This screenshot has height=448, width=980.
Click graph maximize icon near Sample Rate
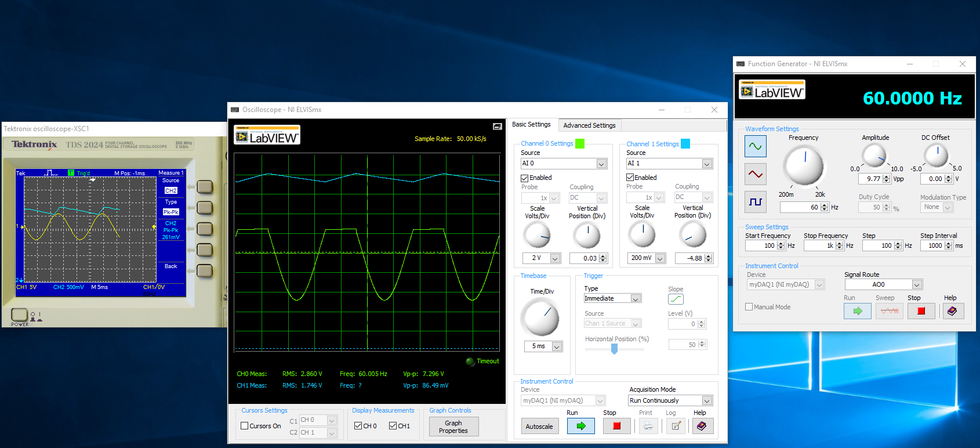coord(497,126)
